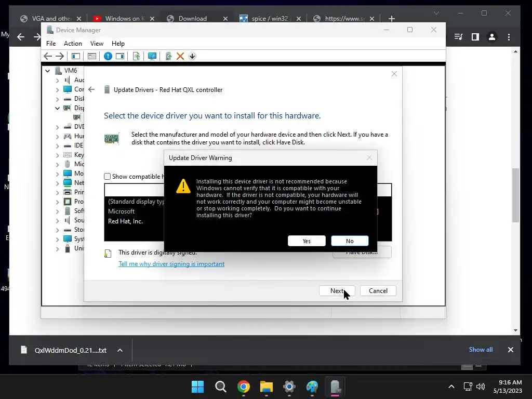Open Windows Start menu

pyautogui.click(x=197, y=387)
